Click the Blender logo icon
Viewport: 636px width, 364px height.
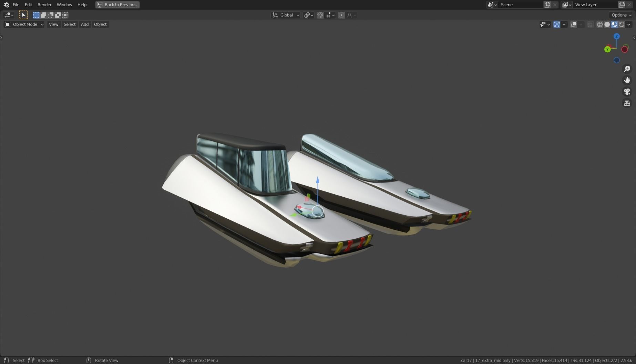(x=6, y=4)
